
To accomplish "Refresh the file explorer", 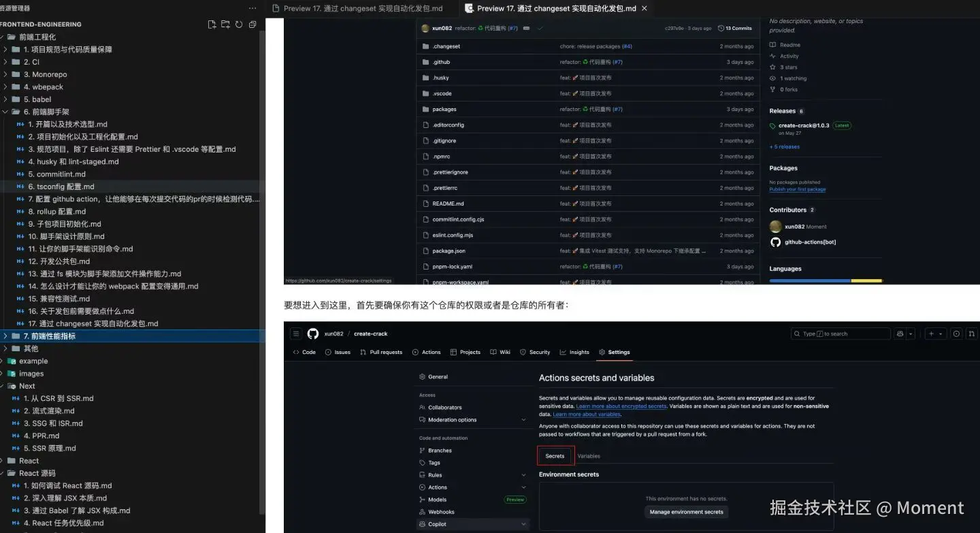I will click(x=239, y=25).
